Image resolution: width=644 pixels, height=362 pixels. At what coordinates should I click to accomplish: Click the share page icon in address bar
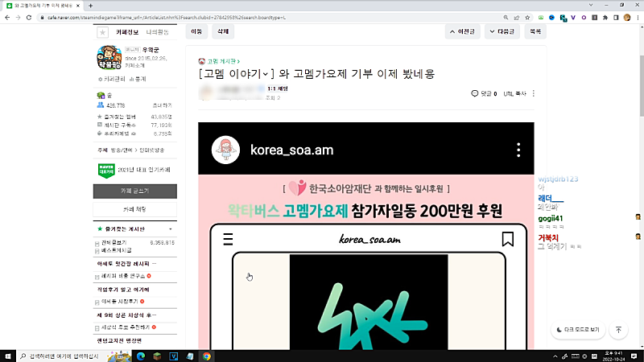point(517,18)
